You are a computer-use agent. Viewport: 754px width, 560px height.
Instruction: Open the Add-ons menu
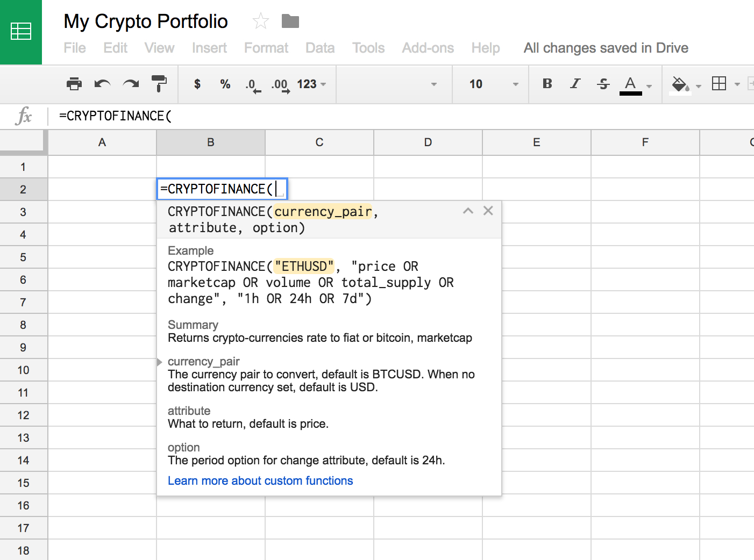pos(428,48)
